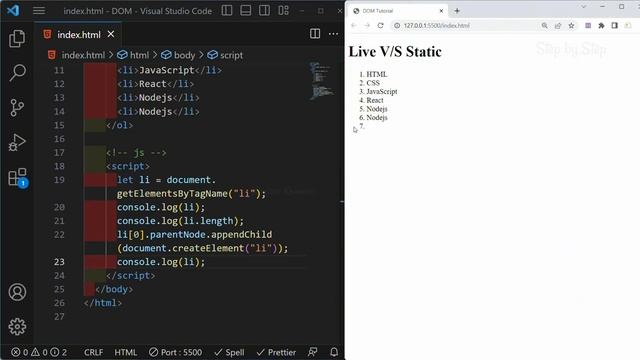
Task: Click the <!-- js --> comment line
Action: tap(136, 153)
